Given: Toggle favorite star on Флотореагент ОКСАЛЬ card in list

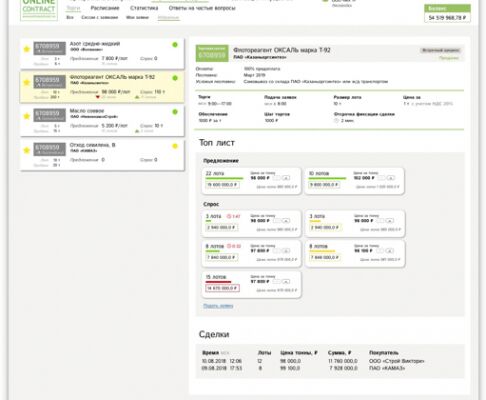Looking at the screenshot, I should (x=27, y=82).
